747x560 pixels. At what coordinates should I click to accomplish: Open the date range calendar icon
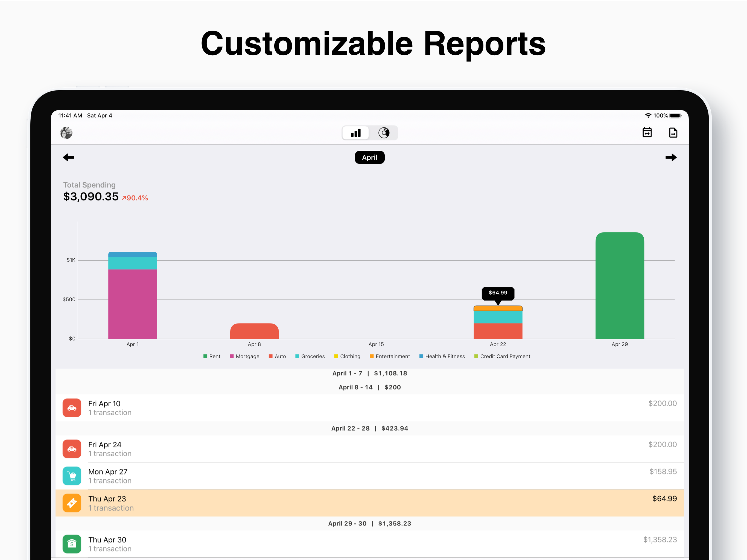[x=647, y=132]
